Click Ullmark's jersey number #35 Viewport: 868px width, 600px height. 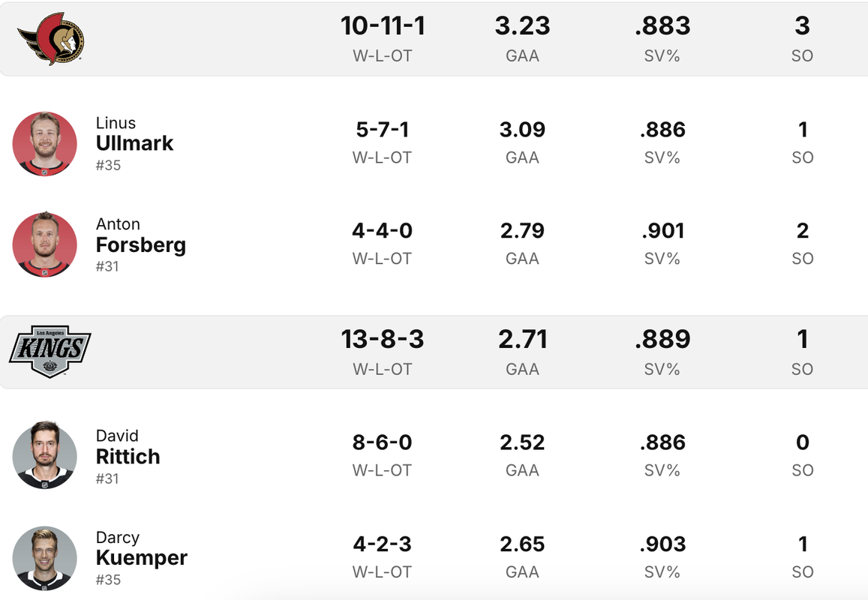108,165
